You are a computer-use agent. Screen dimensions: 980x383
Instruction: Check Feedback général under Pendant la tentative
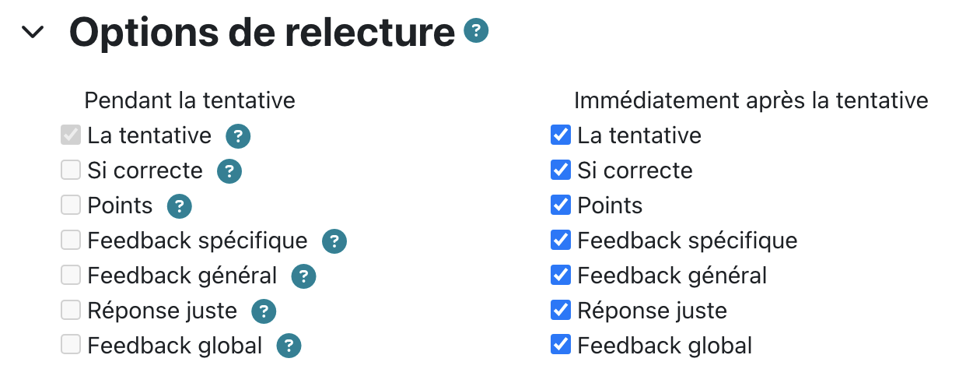coord(71,276)
